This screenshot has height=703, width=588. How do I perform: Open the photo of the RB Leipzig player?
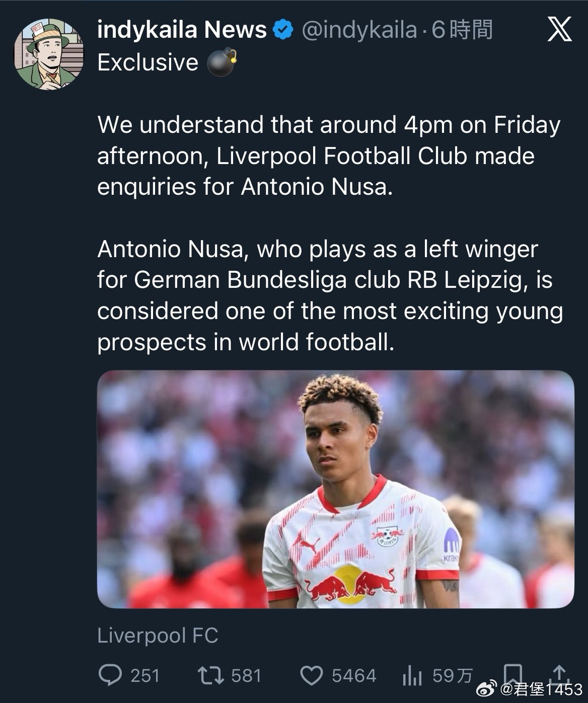(x=335, y=489)
